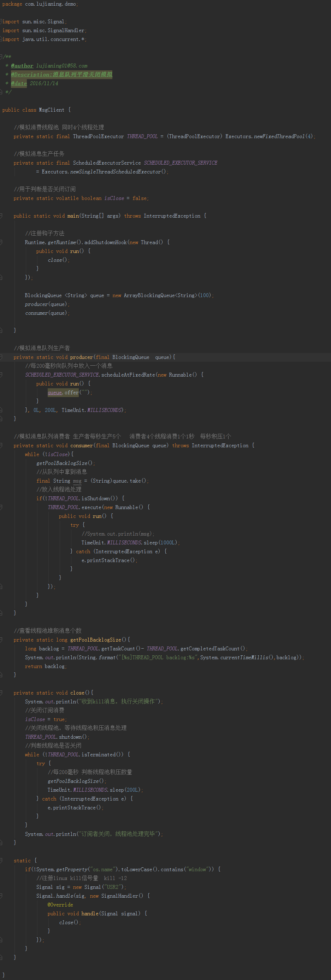Click the underlined msg variable
The height and width of the screenshot is (980, 331).
click(77, 481)
